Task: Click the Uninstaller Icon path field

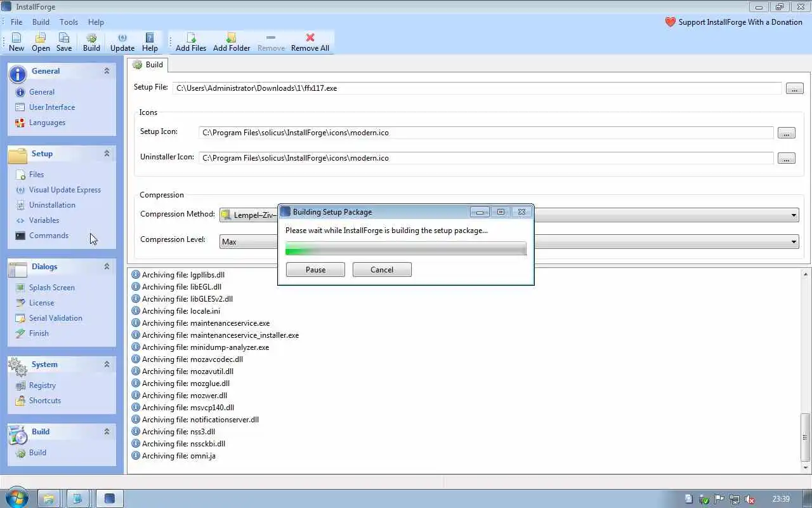Action: point(486,158)
